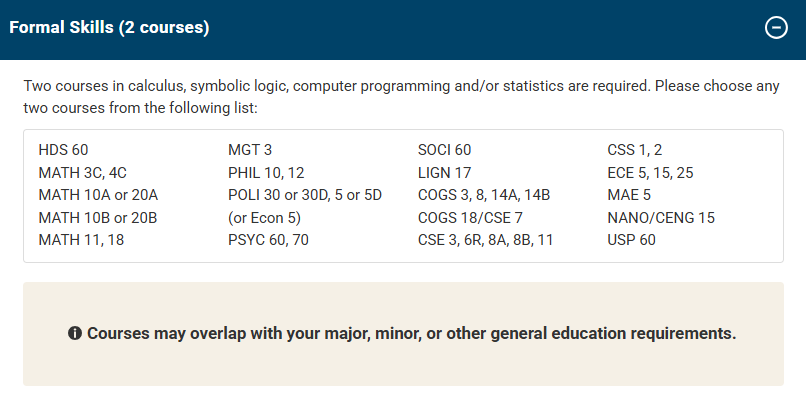The width and height of the screenshot is (806, 406).
Task: Click the POLI 30 or 30D entry
Action: click(305, 195)
